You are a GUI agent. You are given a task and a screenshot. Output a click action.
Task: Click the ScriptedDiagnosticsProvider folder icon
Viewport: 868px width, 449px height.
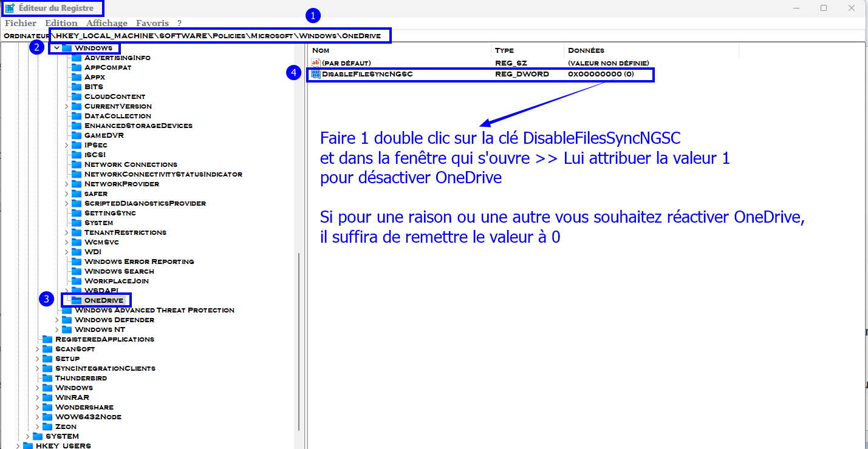tap(77, 203)
